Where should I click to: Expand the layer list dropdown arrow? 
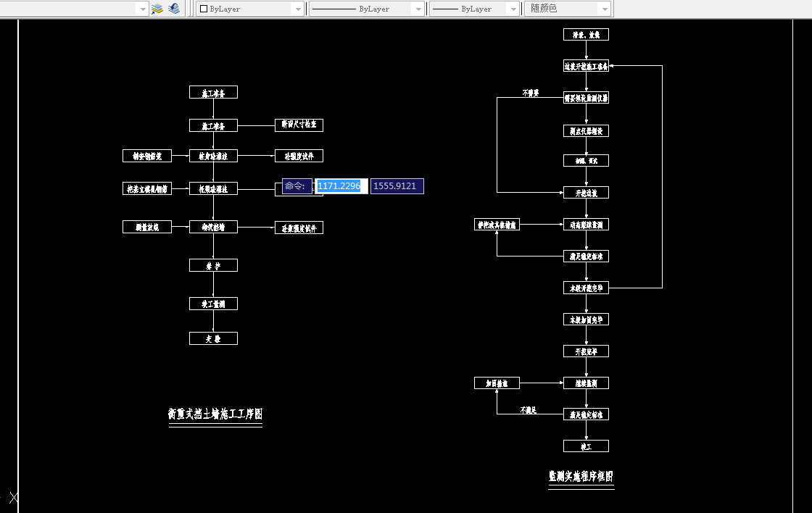tap(143, 9)
